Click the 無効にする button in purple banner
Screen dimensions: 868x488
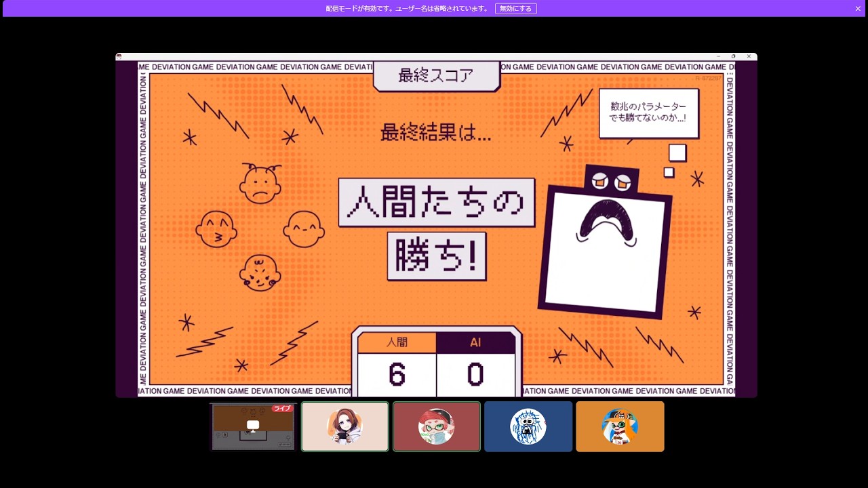pyautogui.click(x=515, y=9)
